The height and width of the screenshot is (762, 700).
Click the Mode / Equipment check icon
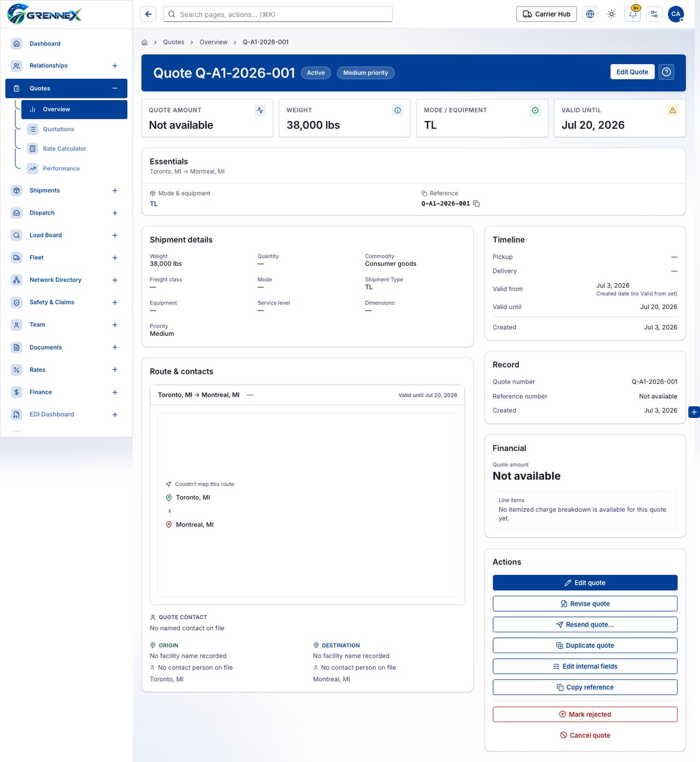coord(535,110)
